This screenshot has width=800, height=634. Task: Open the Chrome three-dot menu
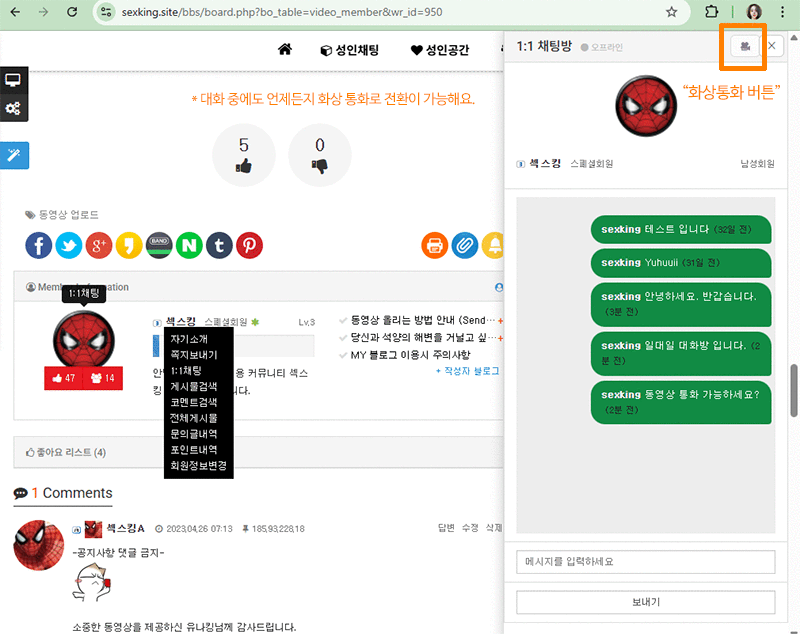782,12
